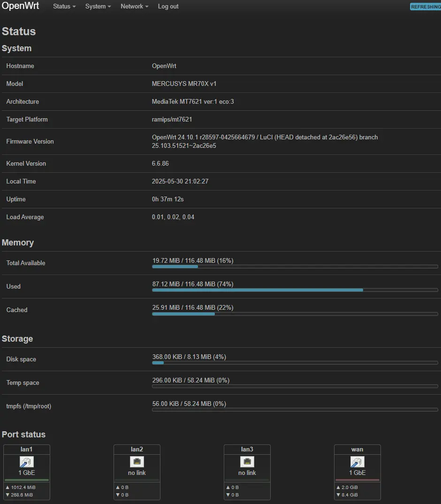Open the Status dropdown menu
Screen dimensions: 441x504
click(64, 7)
